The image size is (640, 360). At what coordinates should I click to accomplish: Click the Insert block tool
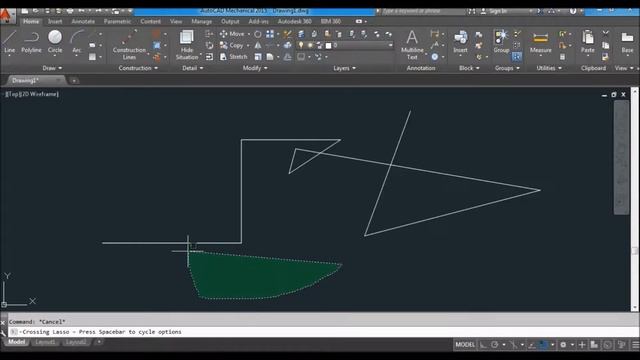460,42
